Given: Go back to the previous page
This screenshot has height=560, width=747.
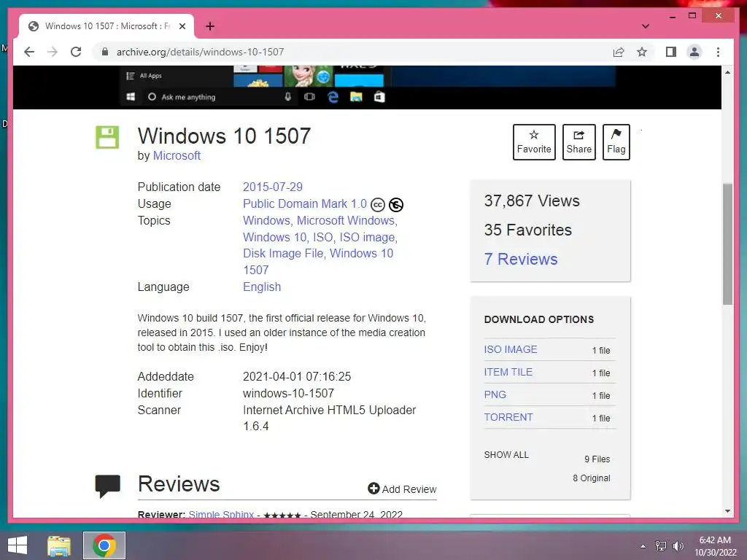Looking at the screenshot, I should 29,52.
